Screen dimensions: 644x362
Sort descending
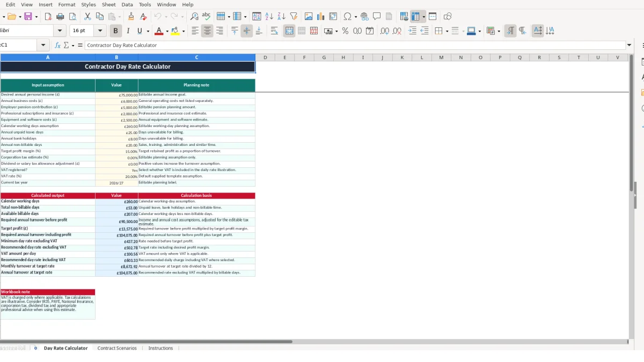281,17
